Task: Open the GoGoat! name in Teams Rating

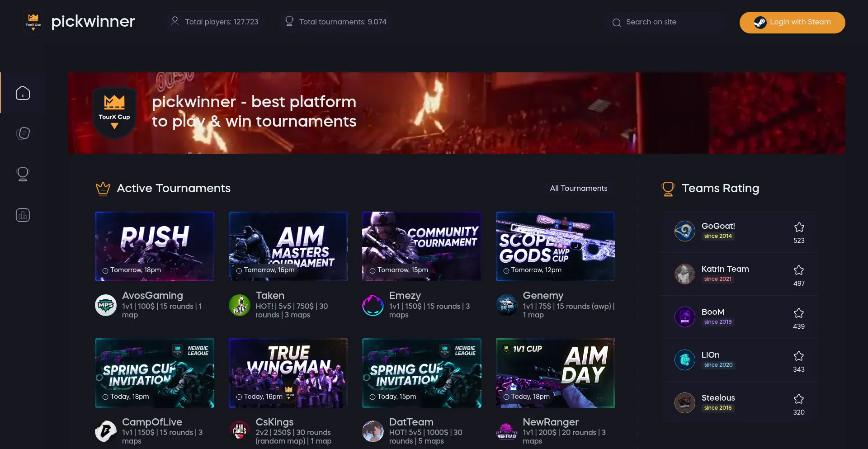Action: pos(718,226)
